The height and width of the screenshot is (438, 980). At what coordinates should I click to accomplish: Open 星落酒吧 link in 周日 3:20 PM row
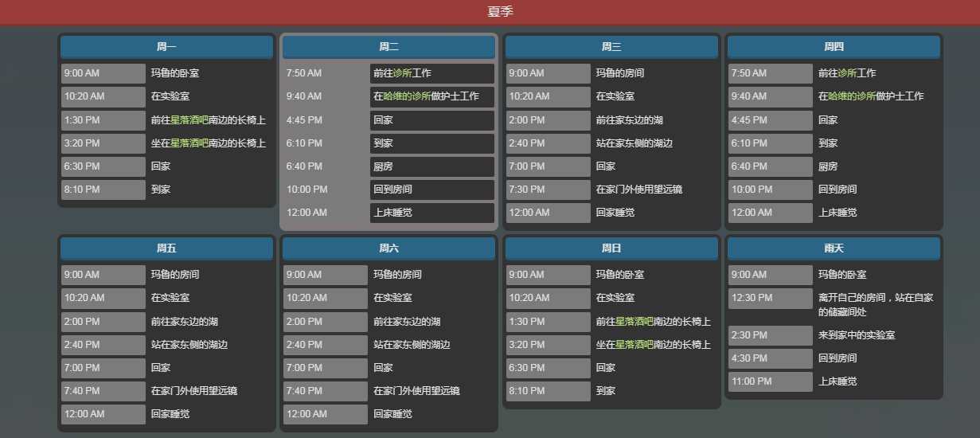click(634, 345)
